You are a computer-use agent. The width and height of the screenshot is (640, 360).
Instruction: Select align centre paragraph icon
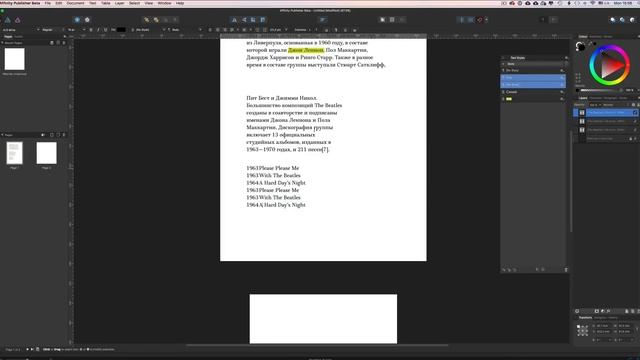[217, 30]
